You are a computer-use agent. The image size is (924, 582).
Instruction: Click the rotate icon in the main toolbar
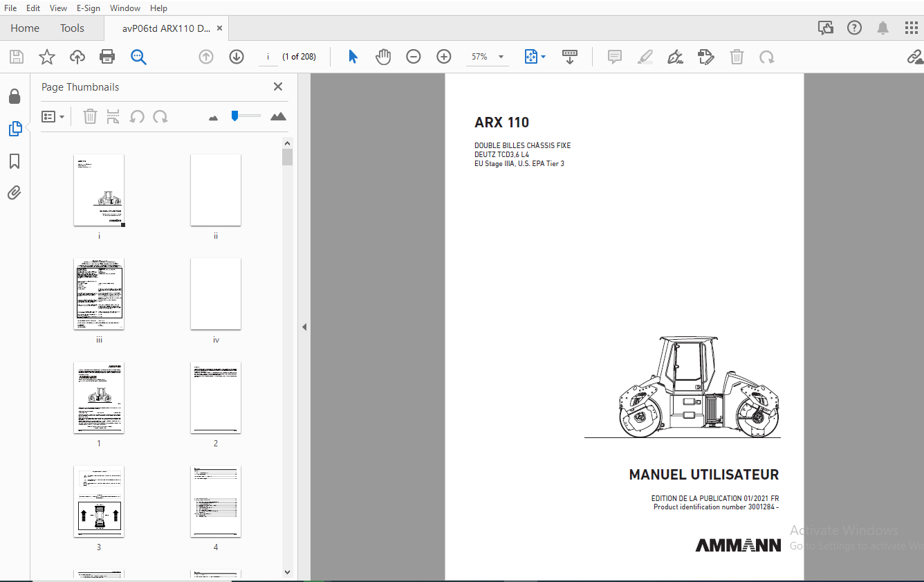[x=767, y=57]
